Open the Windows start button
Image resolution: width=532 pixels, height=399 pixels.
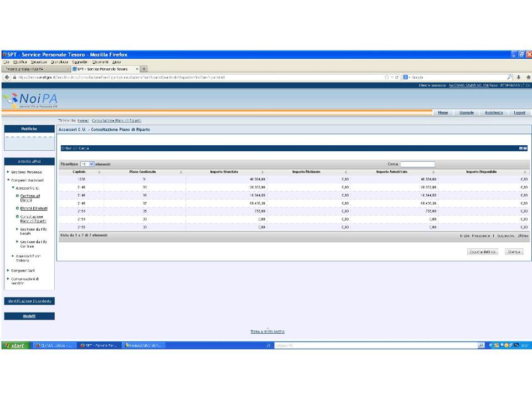(x=14, y=346)
